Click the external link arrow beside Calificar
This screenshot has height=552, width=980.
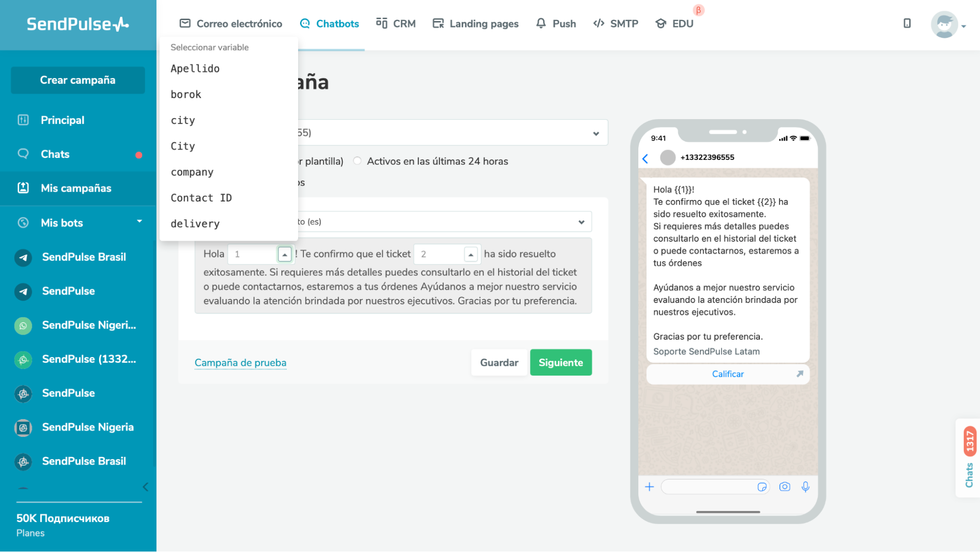[x=800, y=374]
